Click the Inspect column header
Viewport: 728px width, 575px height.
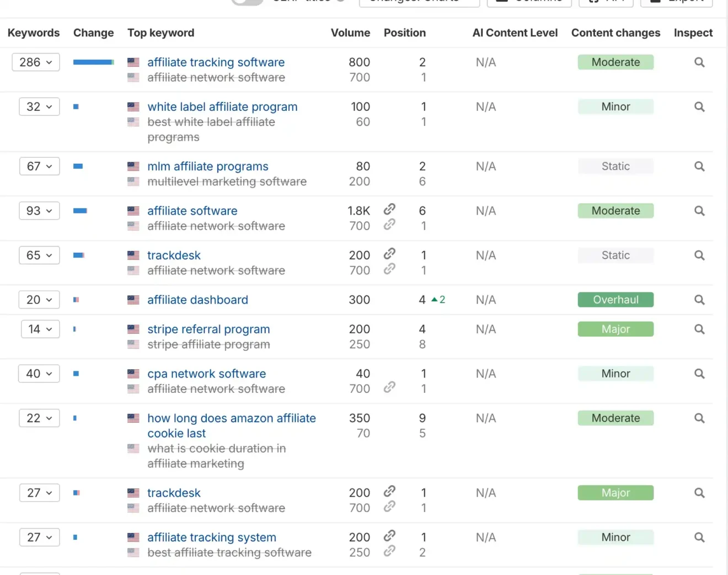(x=693, y=33)
